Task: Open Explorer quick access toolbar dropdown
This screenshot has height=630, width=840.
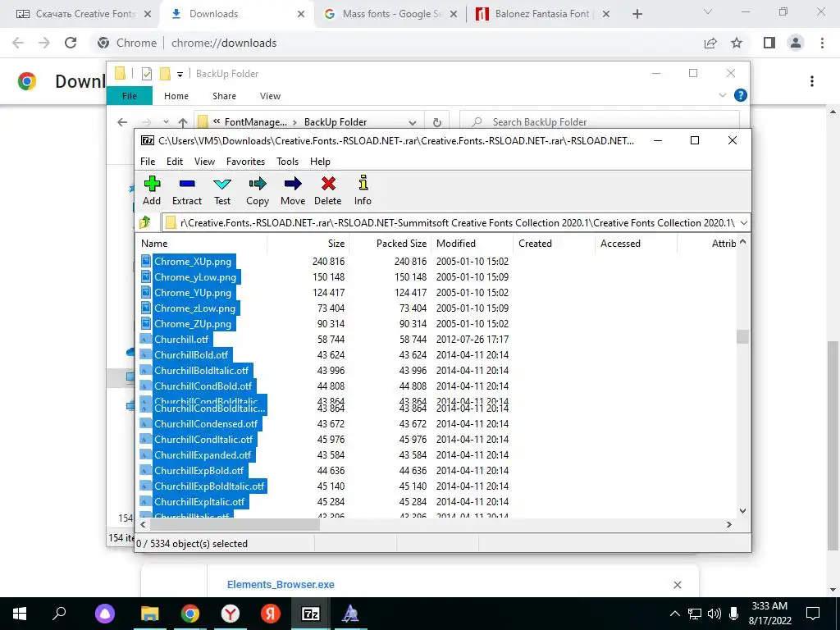Action: tap(180, 74)
